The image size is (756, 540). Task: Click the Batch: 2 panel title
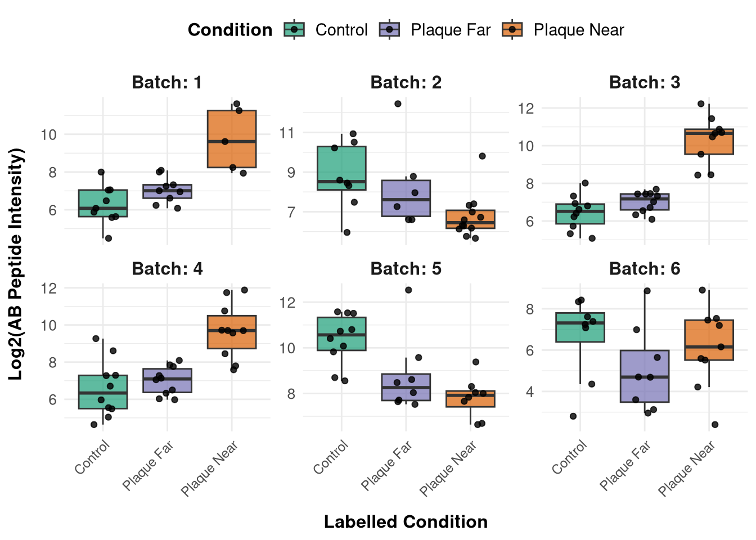pos(406,83)
